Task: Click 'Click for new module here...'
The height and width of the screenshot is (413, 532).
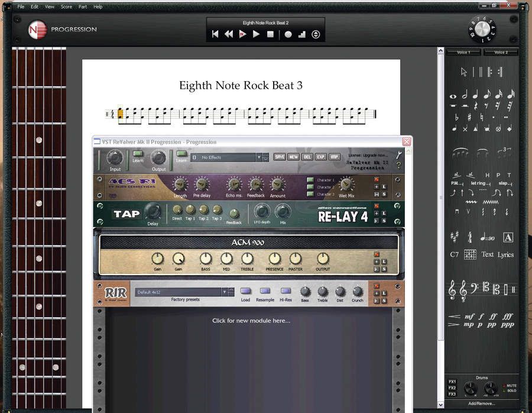Action: (x=251, y=321)
